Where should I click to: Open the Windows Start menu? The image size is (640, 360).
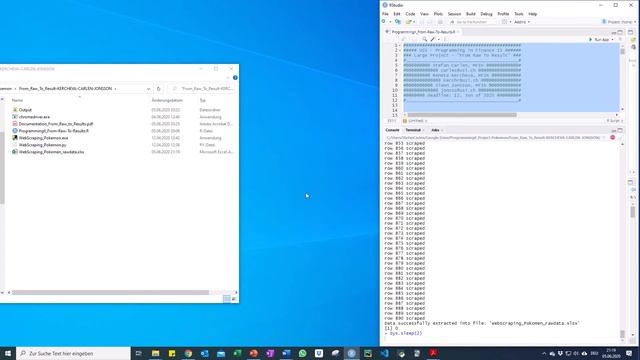coord(8,353)
